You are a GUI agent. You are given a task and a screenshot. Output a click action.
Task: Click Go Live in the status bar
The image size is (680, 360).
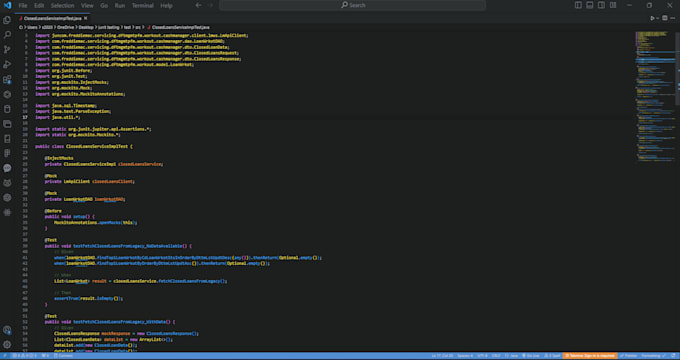click(x=531, y=356)
